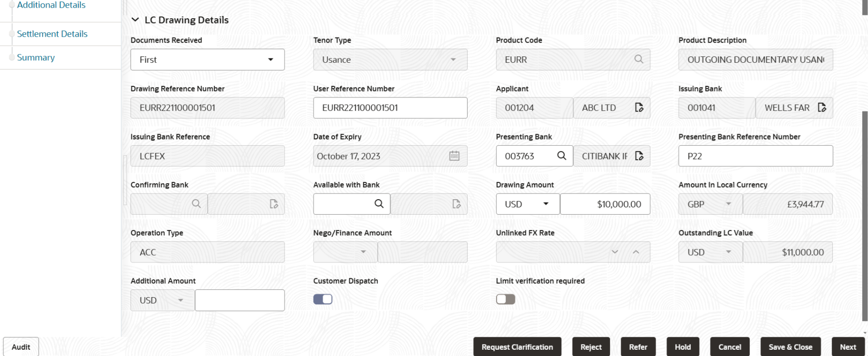Go to Settlement Details step
The width and height of the screenshot is (868, 356).
52,34
